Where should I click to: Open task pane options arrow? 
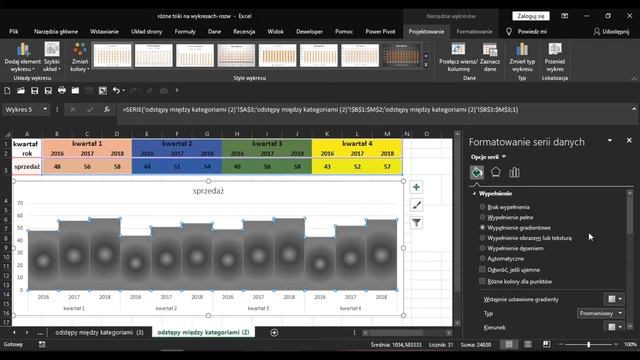click(x=610, y=140)
